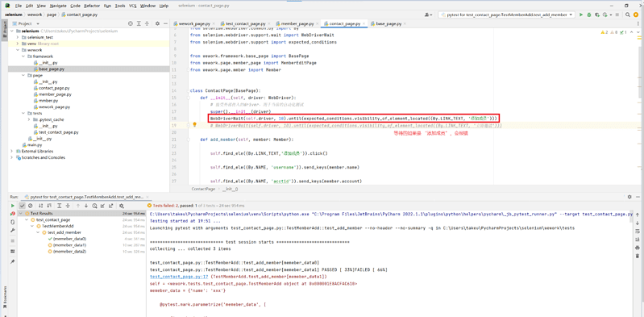Jump to next highlighted error arrow
The image size is (644, 317).
[x=638, y=32]
